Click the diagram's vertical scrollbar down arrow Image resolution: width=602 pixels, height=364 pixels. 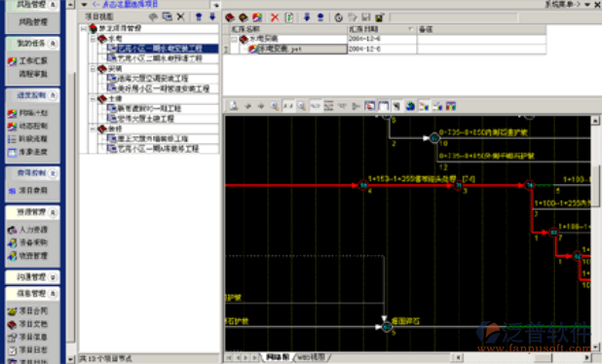(x=595, y=346)
